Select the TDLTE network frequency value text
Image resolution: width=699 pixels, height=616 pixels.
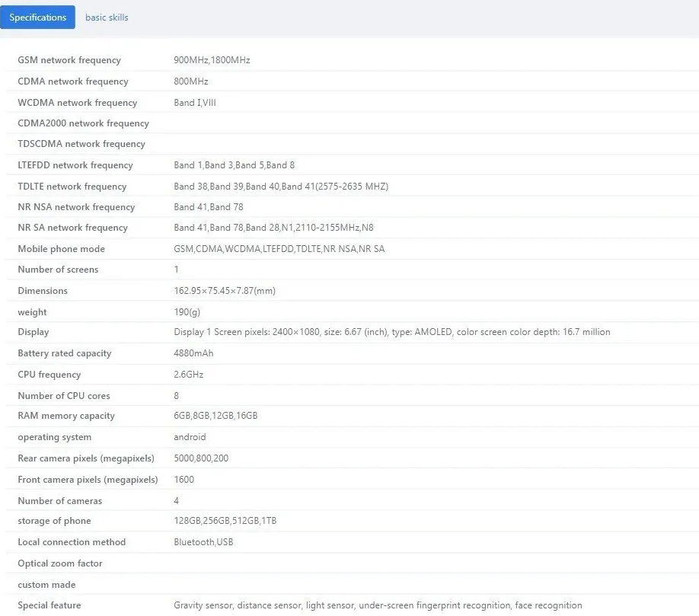[x=281, y=187]
